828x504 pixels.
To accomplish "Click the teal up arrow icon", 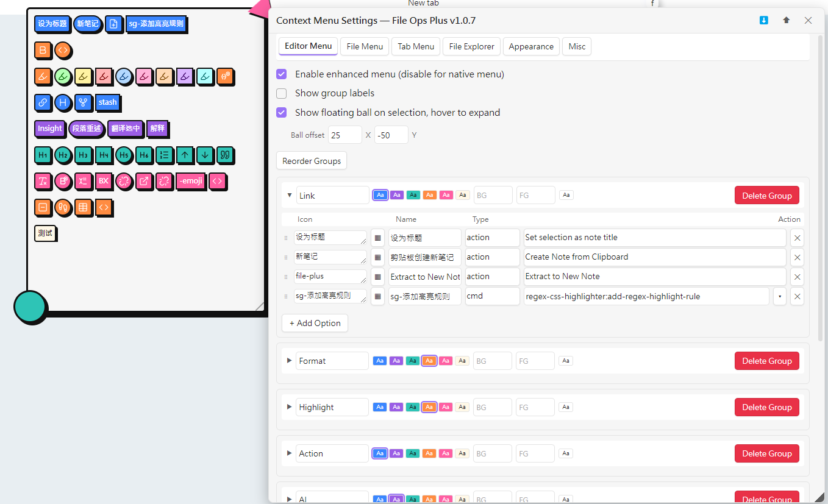I will [x=185, y=155].
